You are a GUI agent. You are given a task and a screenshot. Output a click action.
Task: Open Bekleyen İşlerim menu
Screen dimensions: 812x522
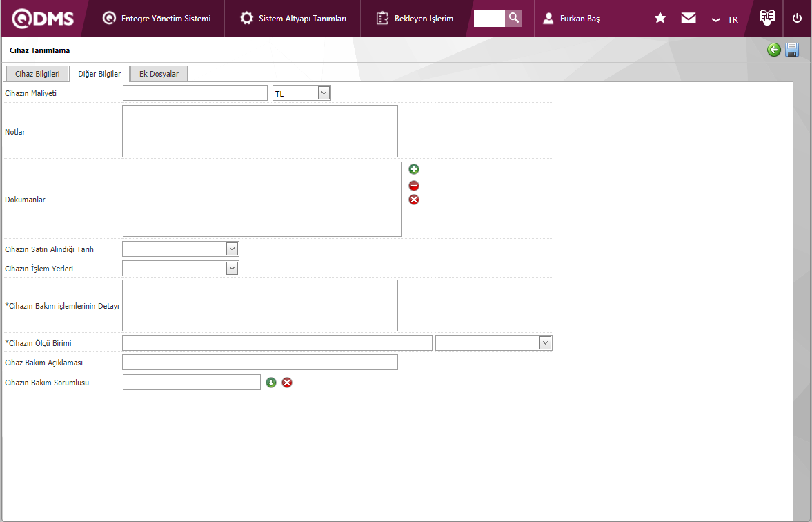[415, 18]
